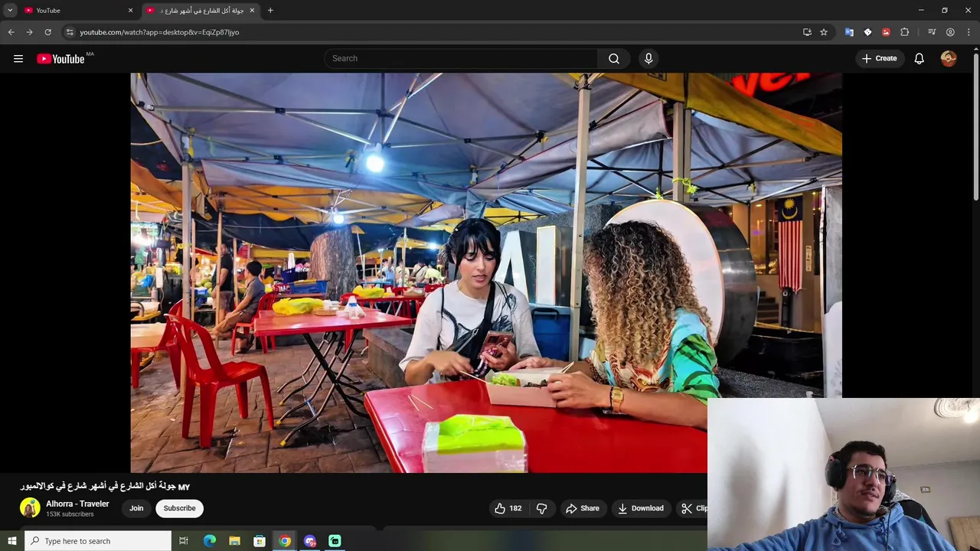Install app icon in address bar
The height and width of the screenshot is (551, 980).
pyautogui.click(x=807, y=32)
